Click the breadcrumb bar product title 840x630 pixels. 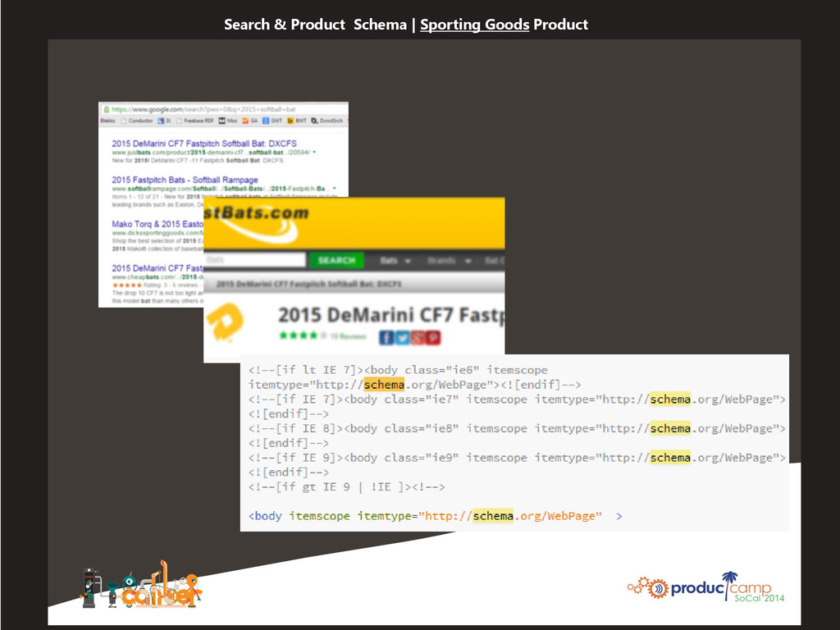point(308,284)
